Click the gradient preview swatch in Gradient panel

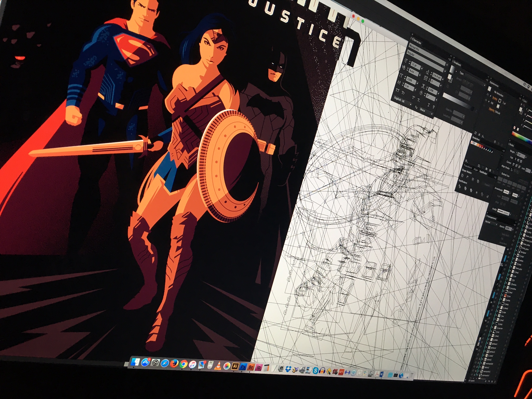452,69
